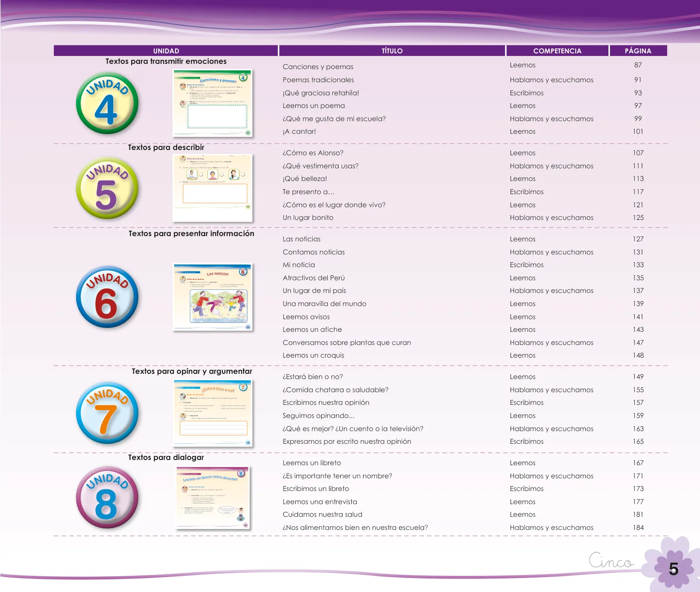
Task: Click page number 127
Action: coord(638,239)
